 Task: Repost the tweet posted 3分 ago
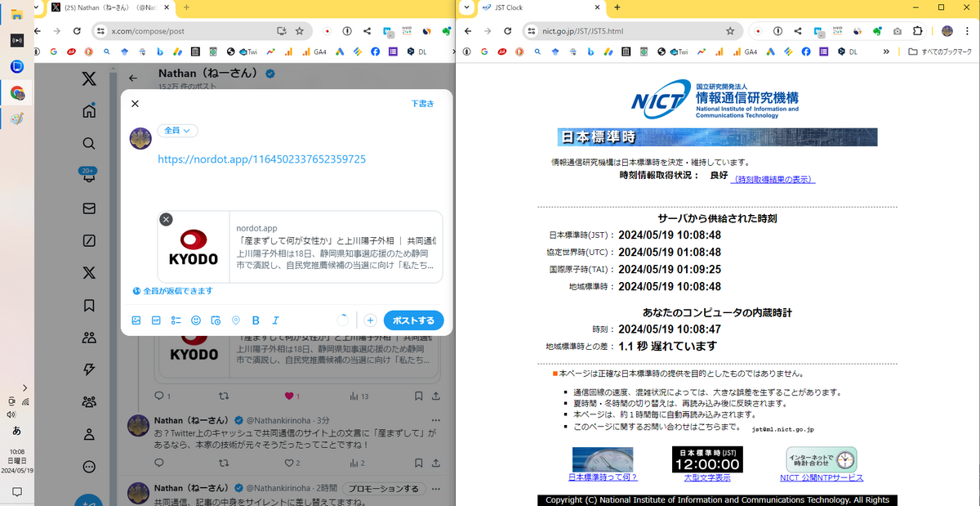click(224, 463)
